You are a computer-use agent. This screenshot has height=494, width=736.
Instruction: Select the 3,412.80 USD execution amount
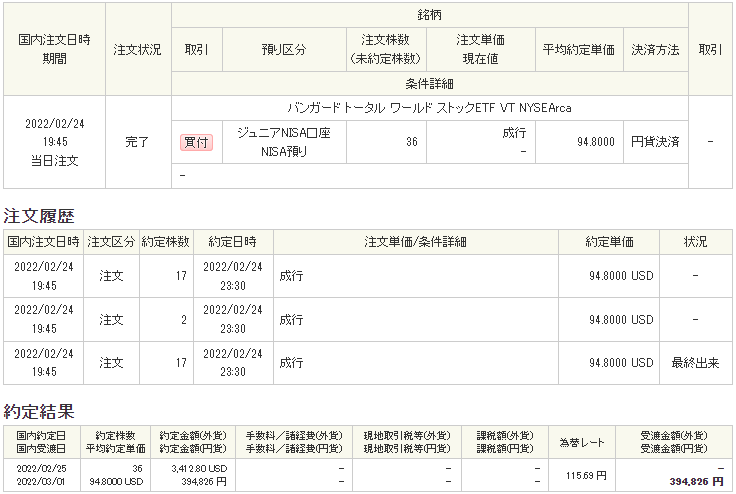click(x=199, y=469)
